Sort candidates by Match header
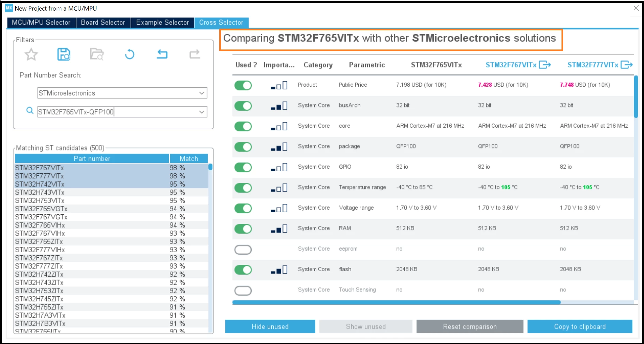This screenshot has height=344, width=644. pos(189,158)
